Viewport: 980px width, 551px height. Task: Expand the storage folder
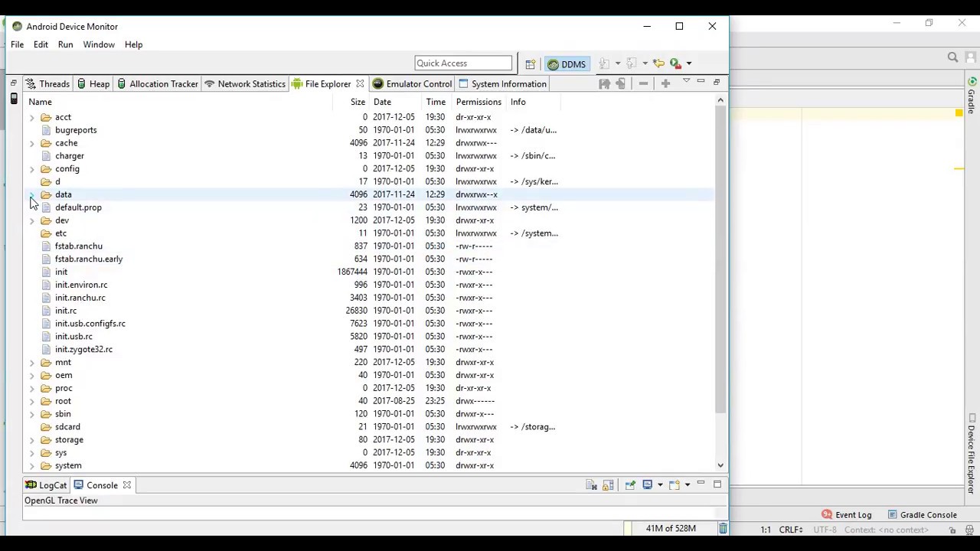(31, 440)
